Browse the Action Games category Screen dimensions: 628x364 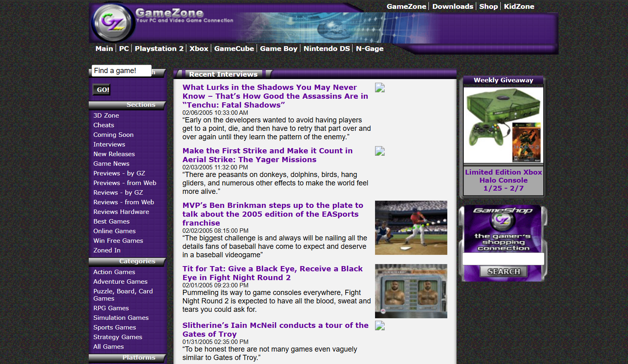click(x=114, y=272)
